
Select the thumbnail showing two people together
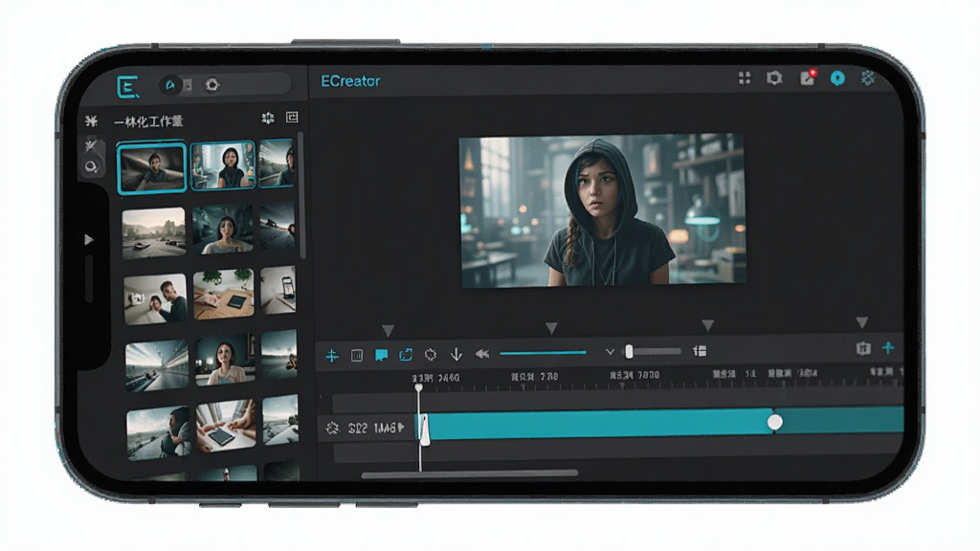pos(156,299)
